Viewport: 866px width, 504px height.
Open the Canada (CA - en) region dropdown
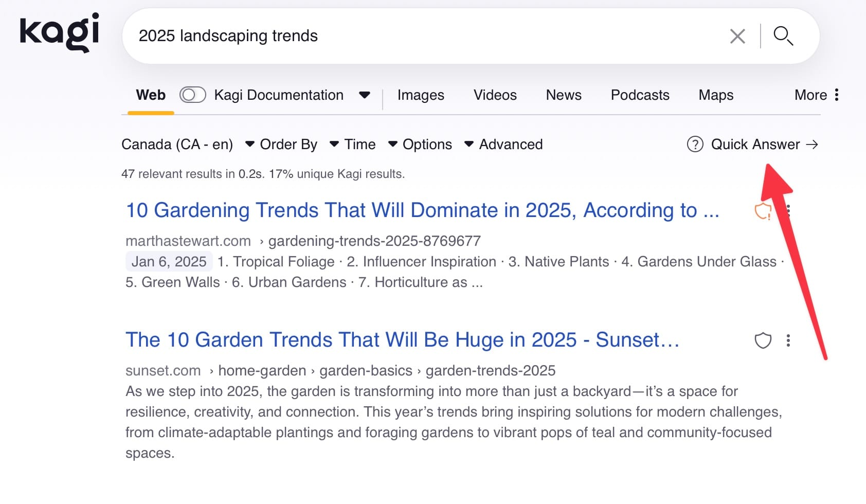coord(188,145)
